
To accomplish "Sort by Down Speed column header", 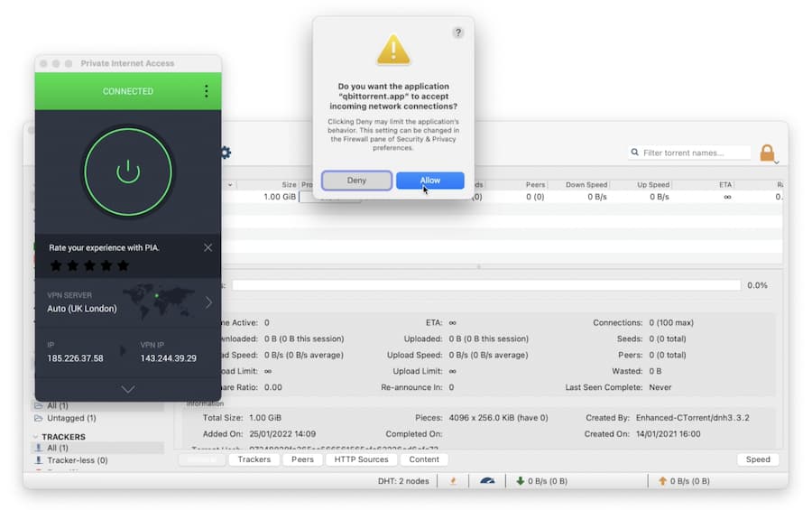I will click(586, 184).
